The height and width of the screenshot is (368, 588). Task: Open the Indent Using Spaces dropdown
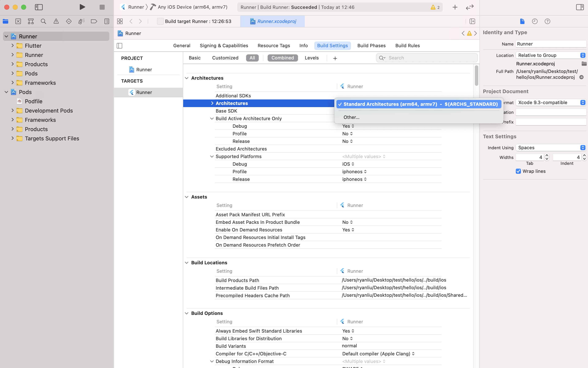(x=551, y=148)
